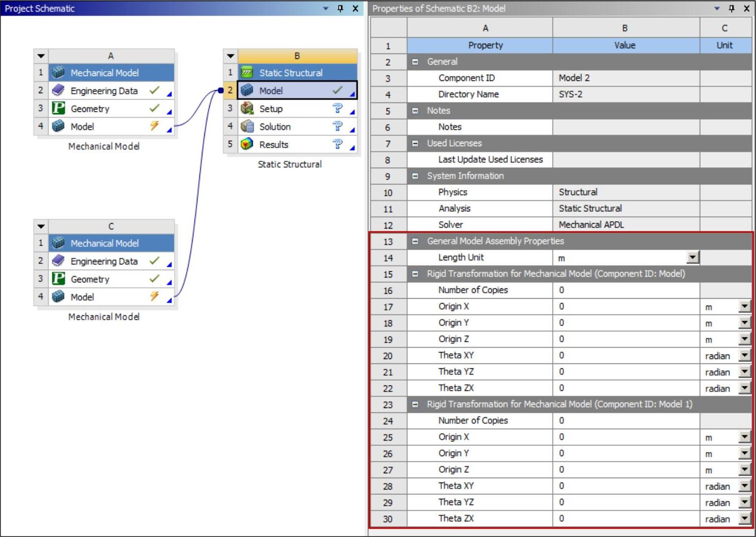Click Setup cell icon in system B
This screenshot has height=537, width=756.
pyautogui.click(x=247, y=108)
